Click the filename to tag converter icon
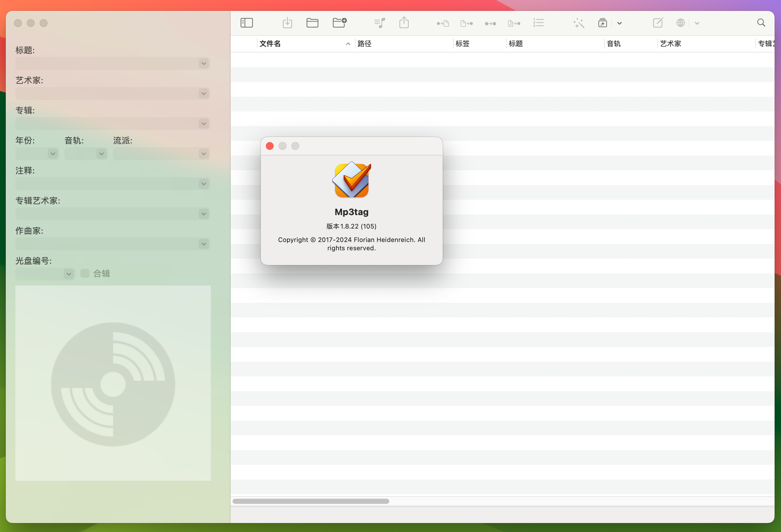781x532 pixels. [466, 23]
